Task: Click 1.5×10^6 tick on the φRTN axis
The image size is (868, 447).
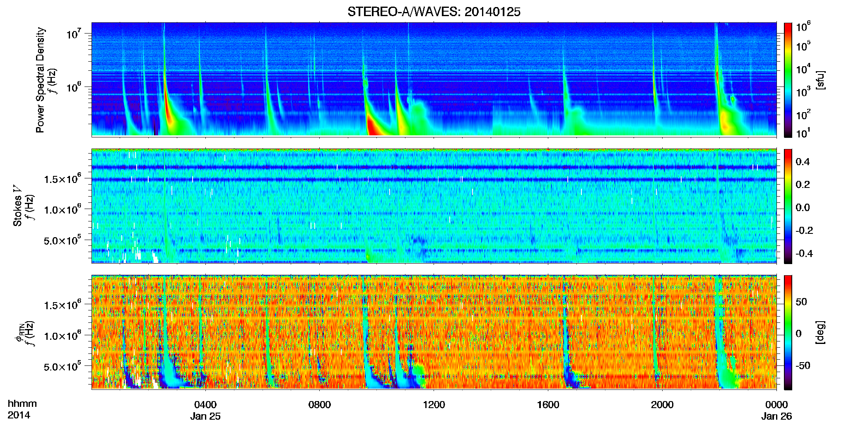Action: click(x=63, y=305)
